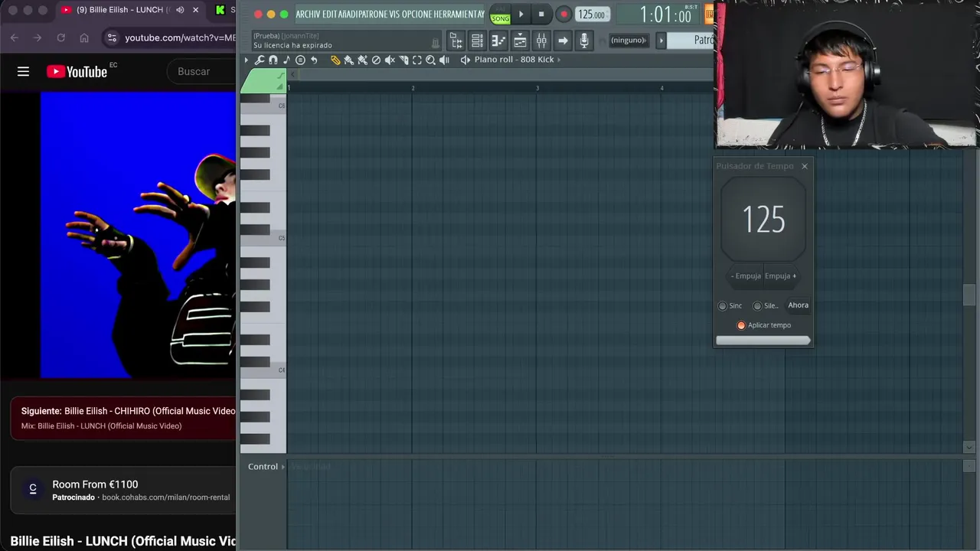
Task: Select the Paint brush tool in piano roll
Action: coord(348,60)
